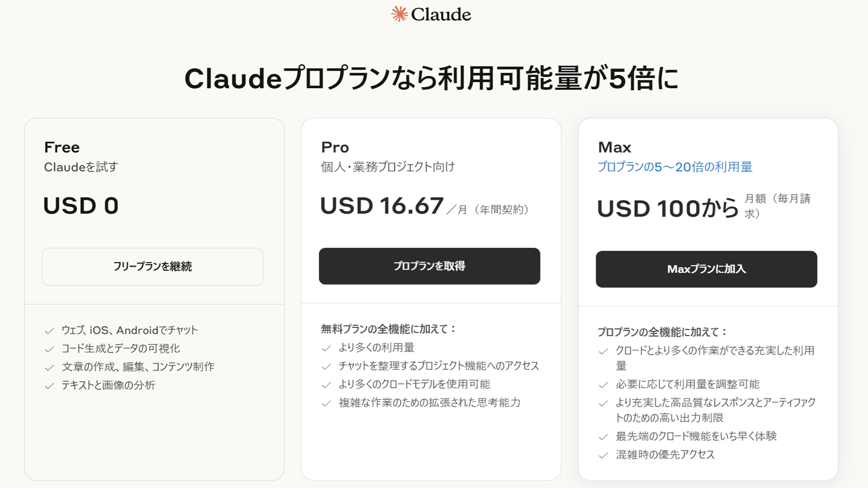Click checkmark beside より多くのクロードモデルを使用可能

[x=326, y=385]
